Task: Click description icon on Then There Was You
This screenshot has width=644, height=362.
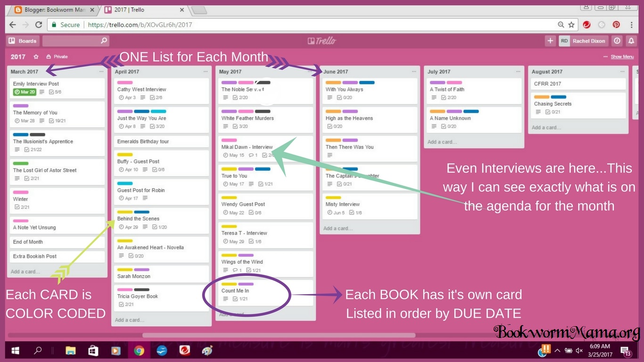Action: pos(330,155)
